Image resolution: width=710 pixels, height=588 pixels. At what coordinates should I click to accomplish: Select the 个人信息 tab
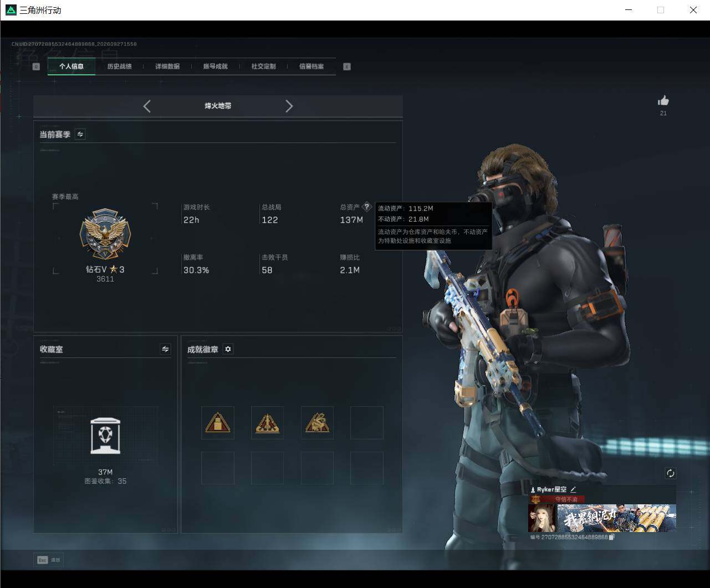point(71,67)
